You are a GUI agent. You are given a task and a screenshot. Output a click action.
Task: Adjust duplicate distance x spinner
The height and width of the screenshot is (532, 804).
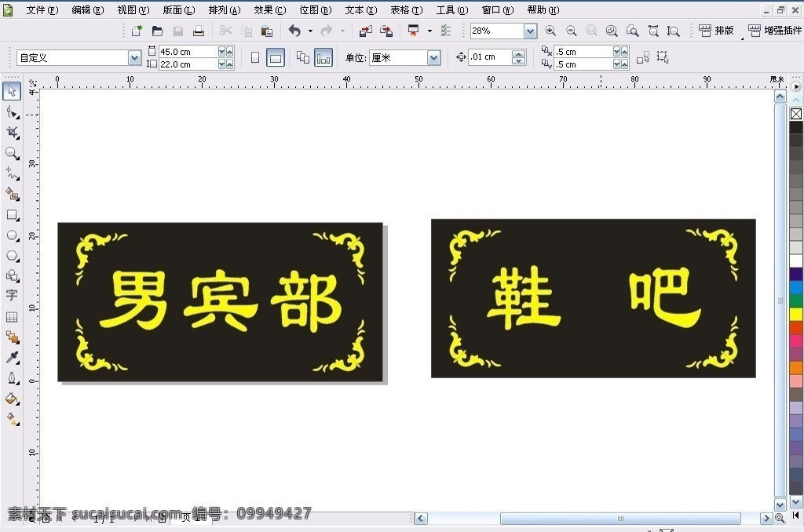[620, 51]
